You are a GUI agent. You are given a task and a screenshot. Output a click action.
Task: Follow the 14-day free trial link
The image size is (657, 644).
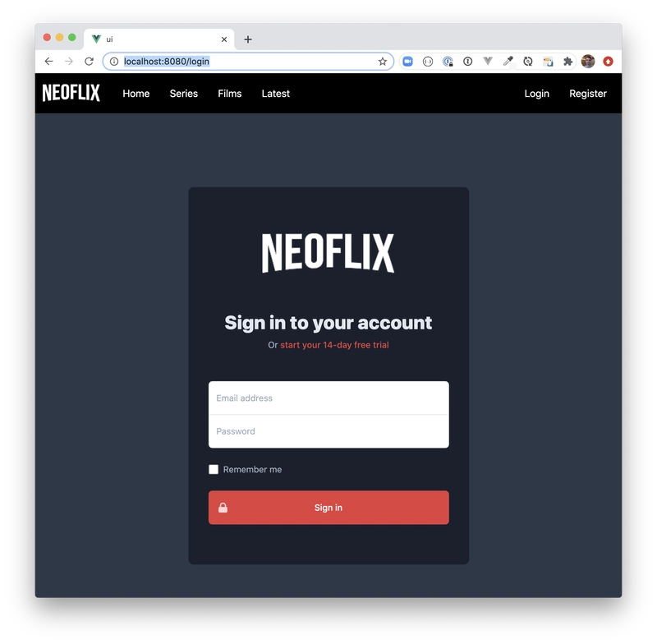click(334, 345)
